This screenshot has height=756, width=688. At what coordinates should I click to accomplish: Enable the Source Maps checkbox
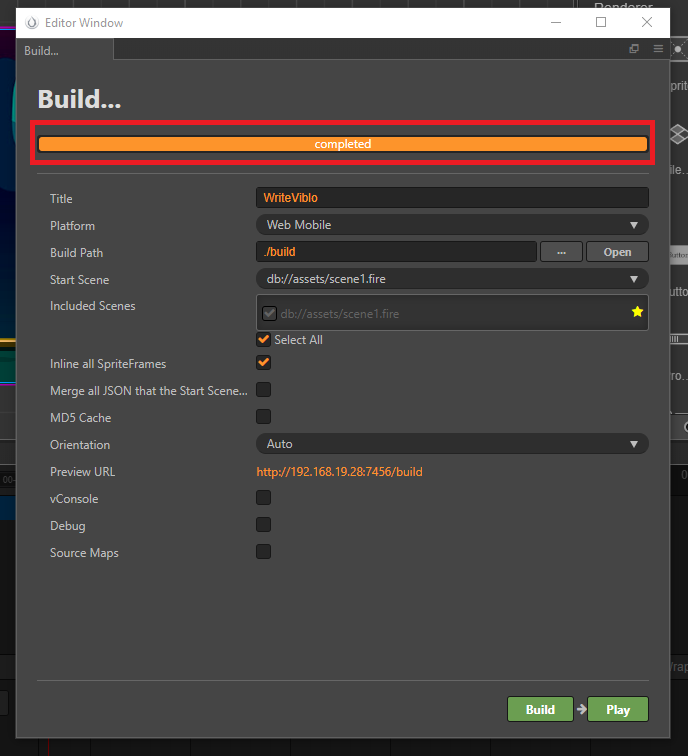click(263, 552)
